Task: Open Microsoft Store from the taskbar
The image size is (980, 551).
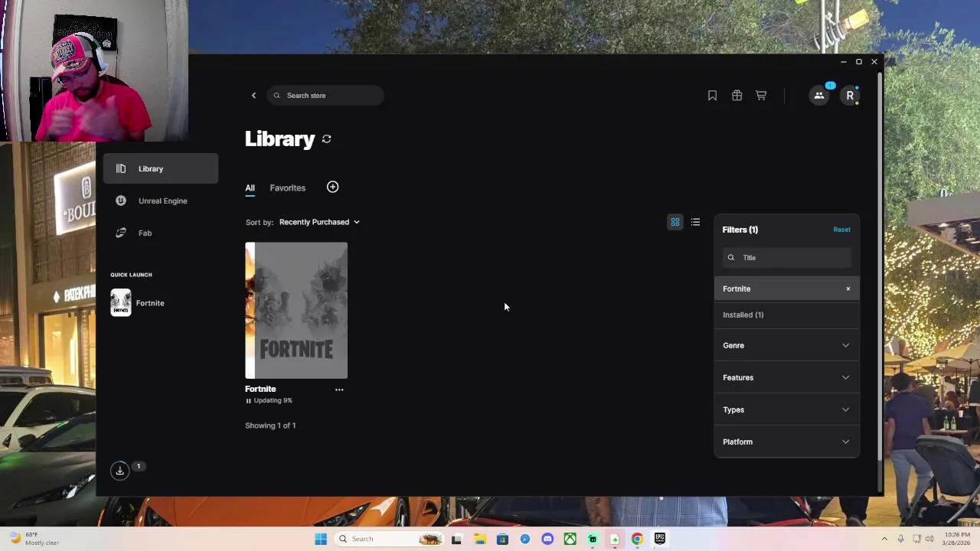Action: point(502,539)
